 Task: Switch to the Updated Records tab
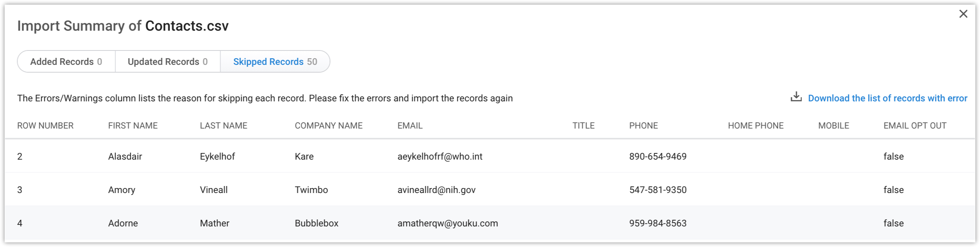click(168, 62)
